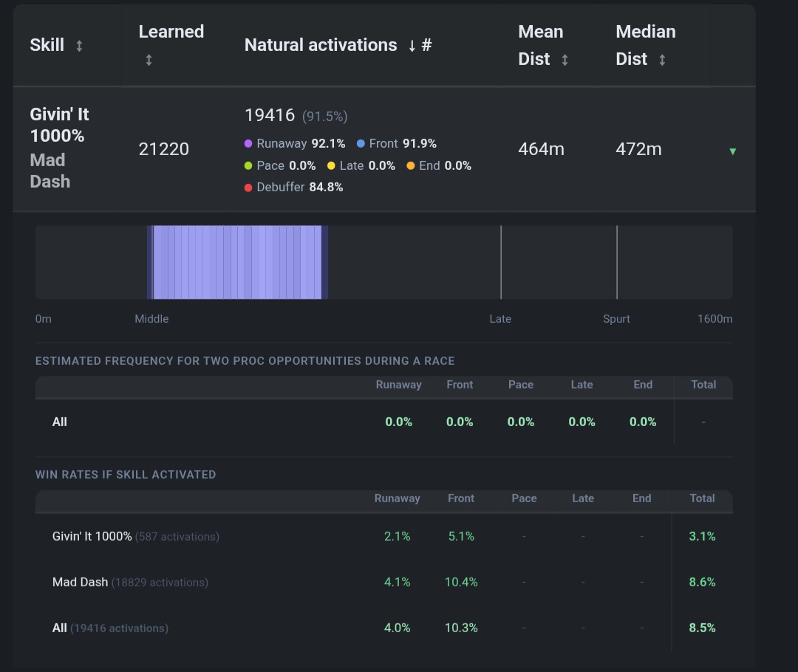Click Runaway header in frequency table
The height and width of the screenshot is (672, 798).
click(398, 385)
